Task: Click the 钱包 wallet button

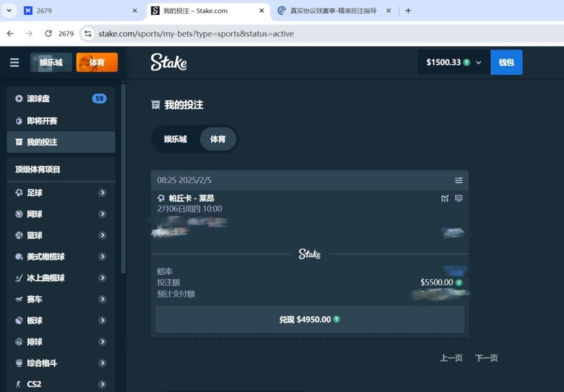Action: (x=506, y=62)
